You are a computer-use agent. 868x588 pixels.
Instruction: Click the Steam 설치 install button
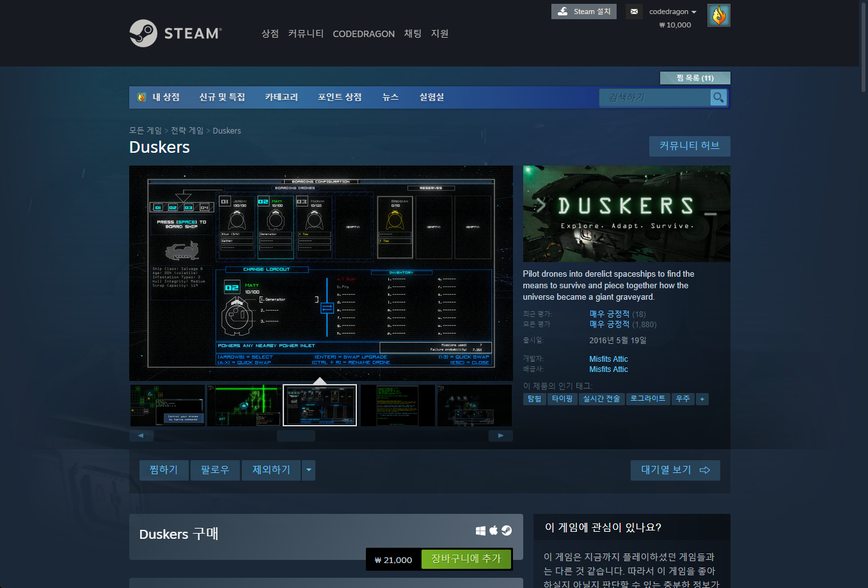coord(584,12)
